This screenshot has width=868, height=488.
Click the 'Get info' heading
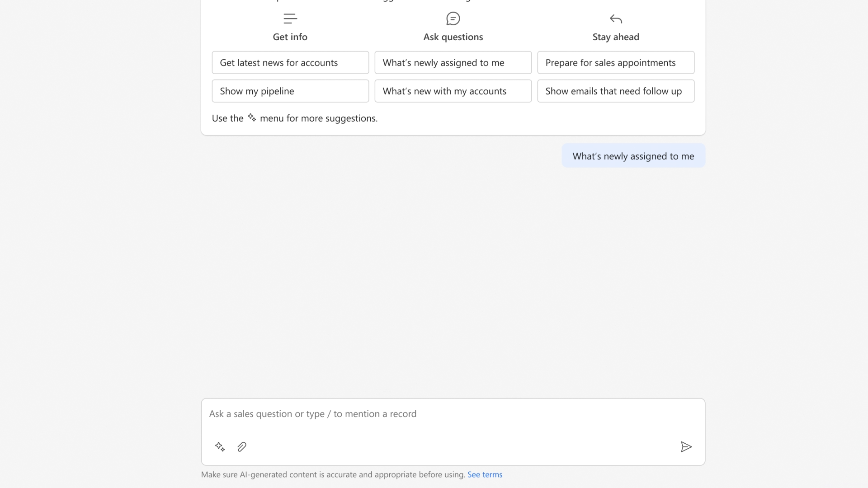click(290, 37)
